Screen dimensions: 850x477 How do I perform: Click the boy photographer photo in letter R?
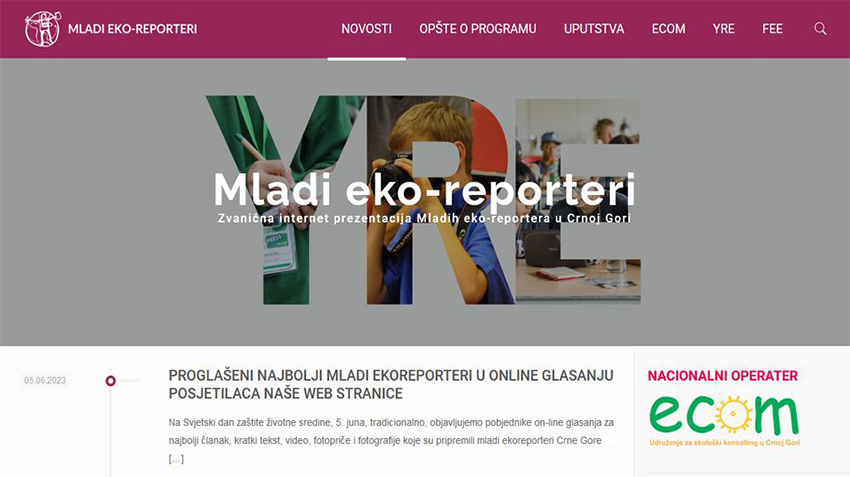click(x=439, y=201)
